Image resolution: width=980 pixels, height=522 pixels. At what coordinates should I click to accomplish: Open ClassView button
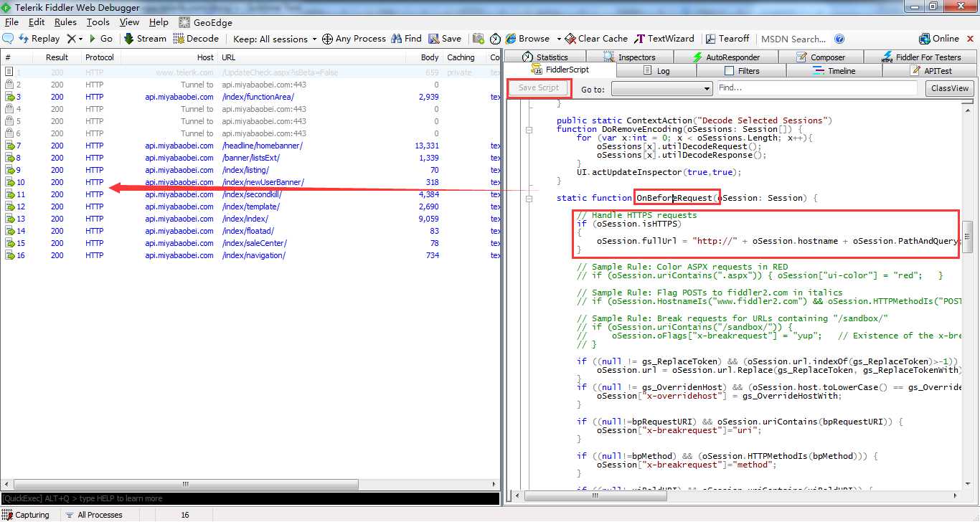[949, 88]
